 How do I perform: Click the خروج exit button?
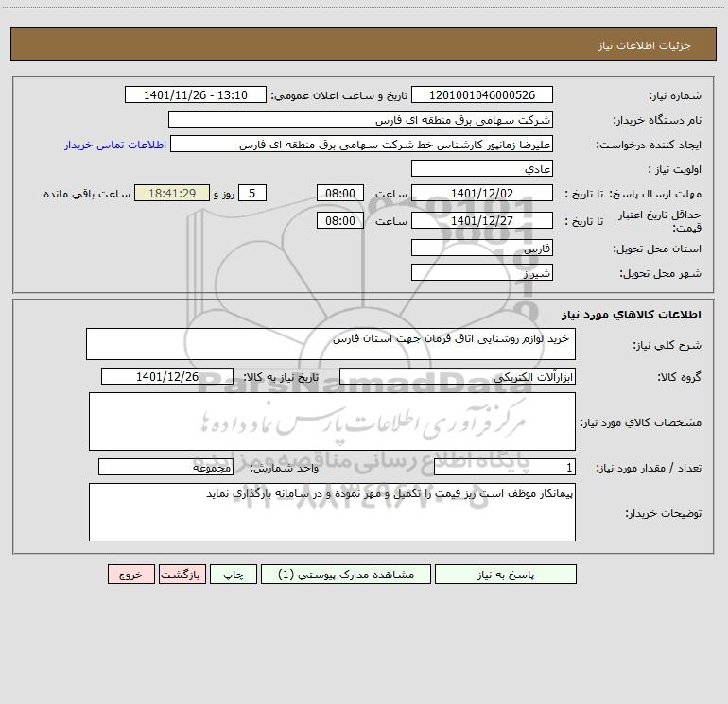130,574
